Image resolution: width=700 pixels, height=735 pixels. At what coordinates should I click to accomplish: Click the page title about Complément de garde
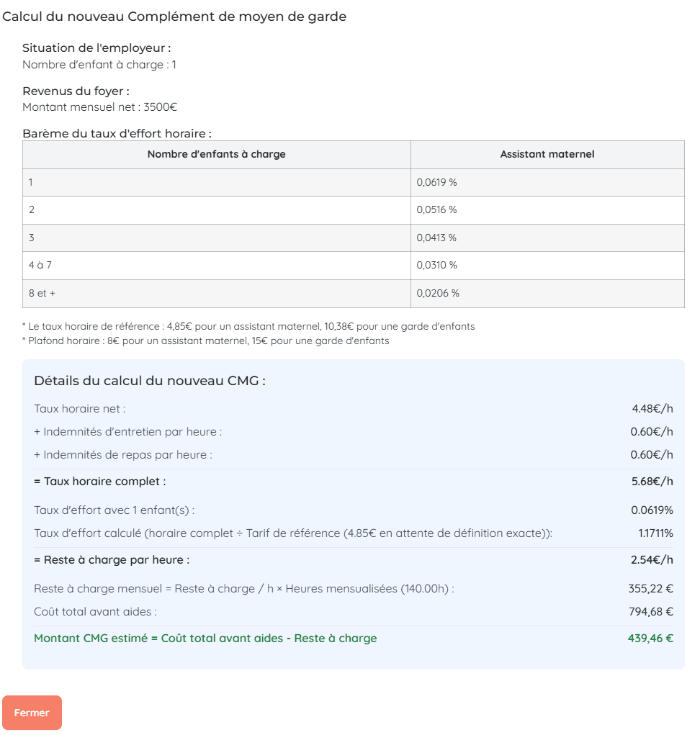point(174,17)
